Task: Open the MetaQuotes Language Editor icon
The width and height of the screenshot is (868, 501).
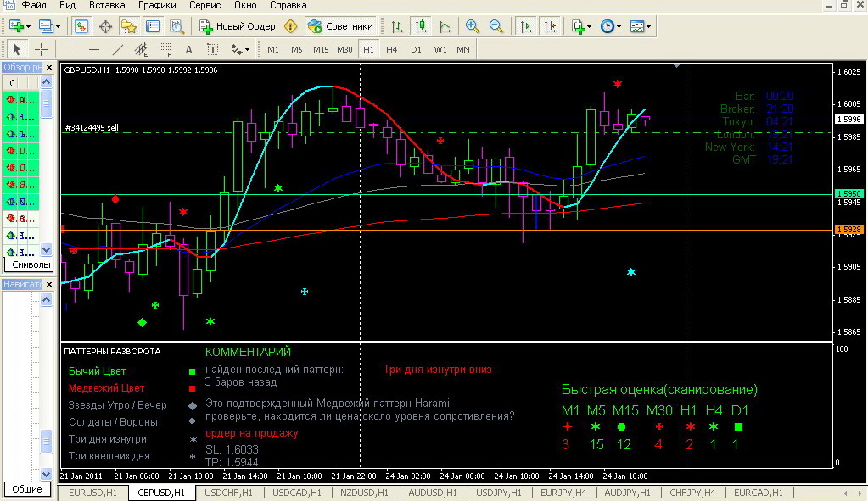Action: [291, 26]
